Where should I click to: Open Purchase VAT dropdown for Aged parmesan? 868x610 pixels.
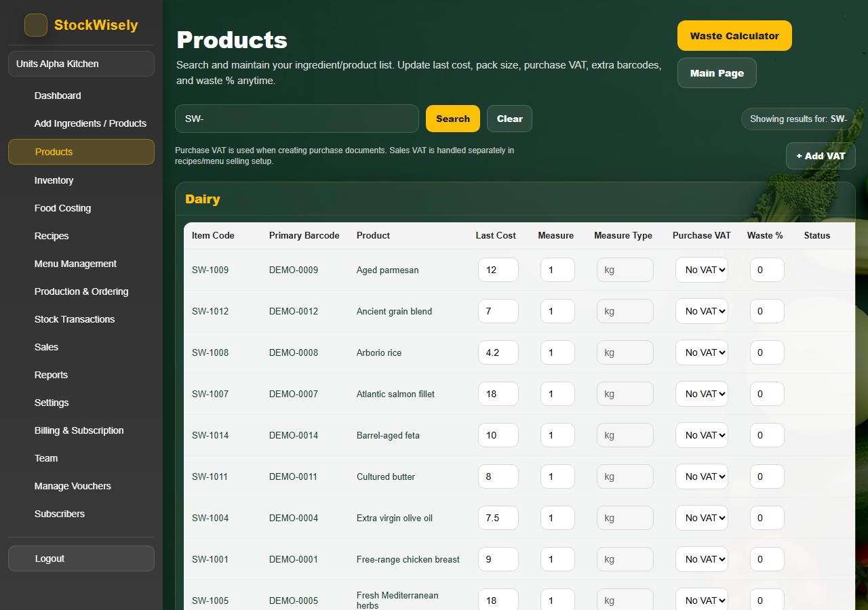[x=701, y=270]
